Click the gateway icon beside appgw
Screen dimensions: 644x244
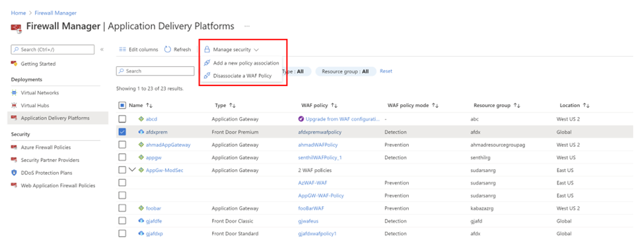coord(141,157)
